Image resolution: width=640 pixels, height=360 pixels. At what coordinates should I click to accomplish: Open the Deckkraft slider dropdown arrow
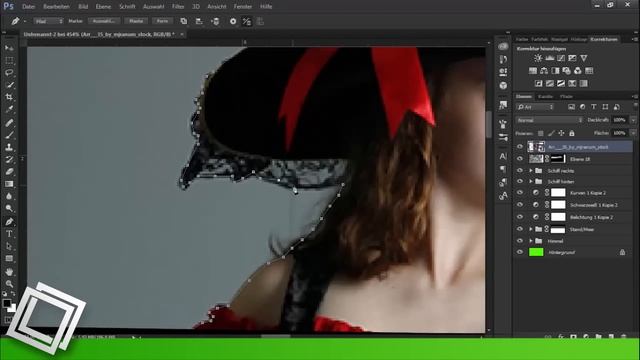(x=633, y=120)
